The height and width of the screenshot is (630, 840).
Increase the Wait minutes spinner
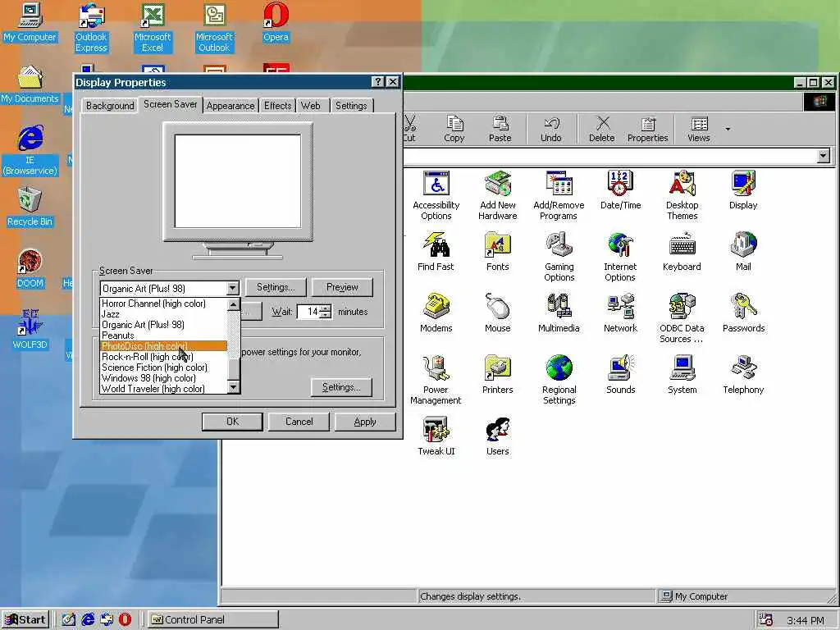pyautogui.click(x=326, y=308)
